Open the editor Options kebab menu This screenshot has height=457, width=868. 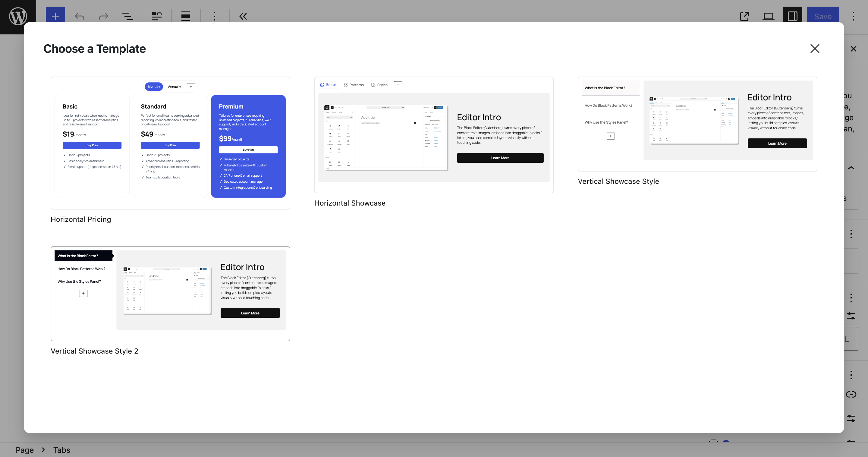tap(853, 16)
